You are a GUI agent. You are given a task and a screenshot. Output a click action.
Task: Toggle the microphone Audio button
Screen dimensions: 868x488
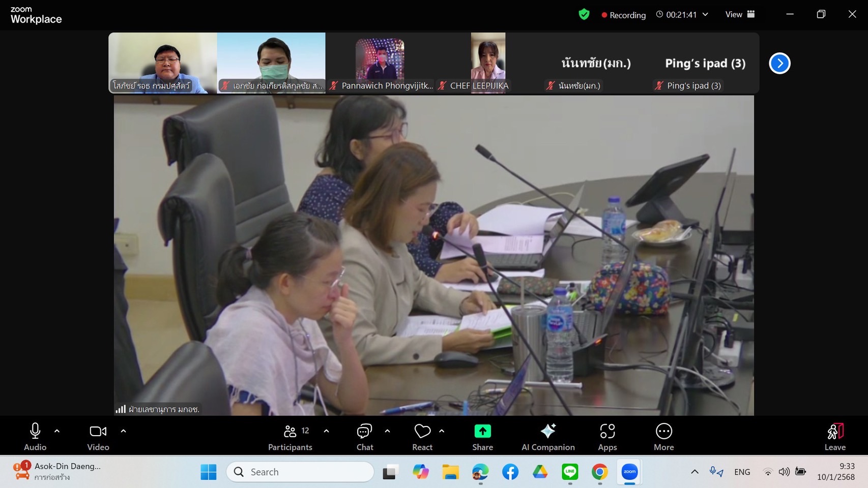[x=35, y=437]
